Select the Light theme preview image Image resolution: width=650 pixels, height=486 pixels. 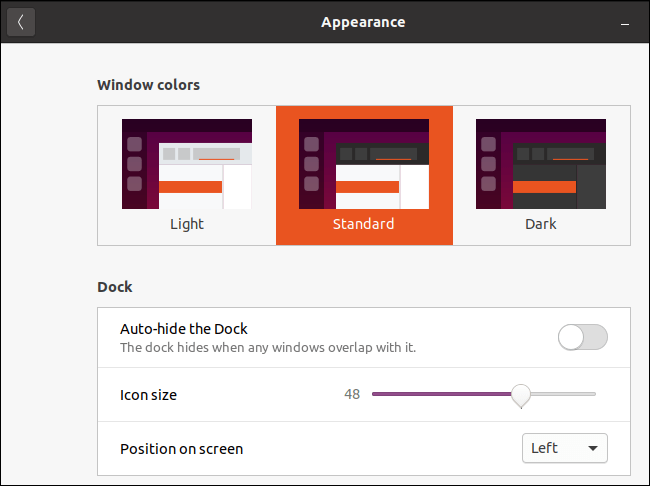pos(187,164)
